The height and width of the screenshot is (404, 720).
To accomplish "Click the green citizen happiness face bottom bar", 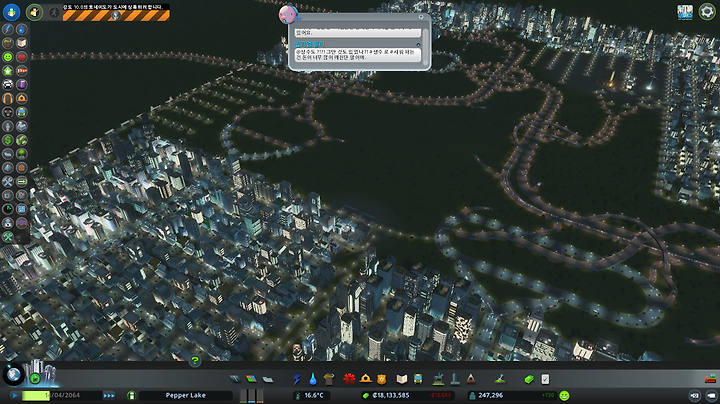I will [x=564, y=395].
